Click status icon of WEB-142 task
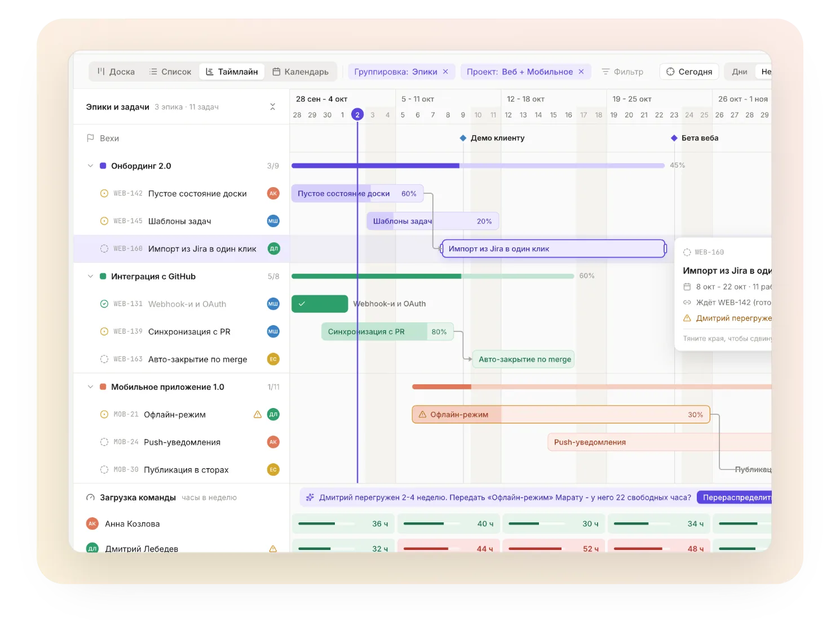Image resolution: width=840 pixels, height=639 pixels. (x=104, y=193)
